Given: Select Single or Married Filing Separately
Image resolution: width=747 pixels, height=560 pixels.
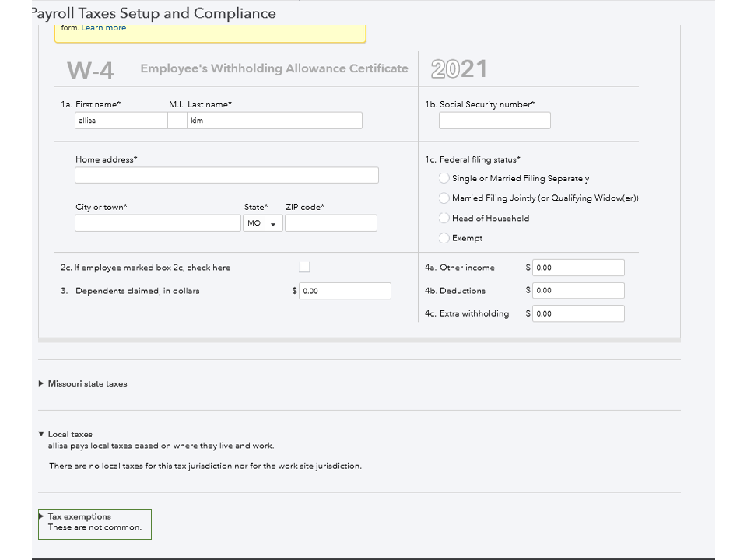Looking at the screenshot, I should (x=444, y=178).
